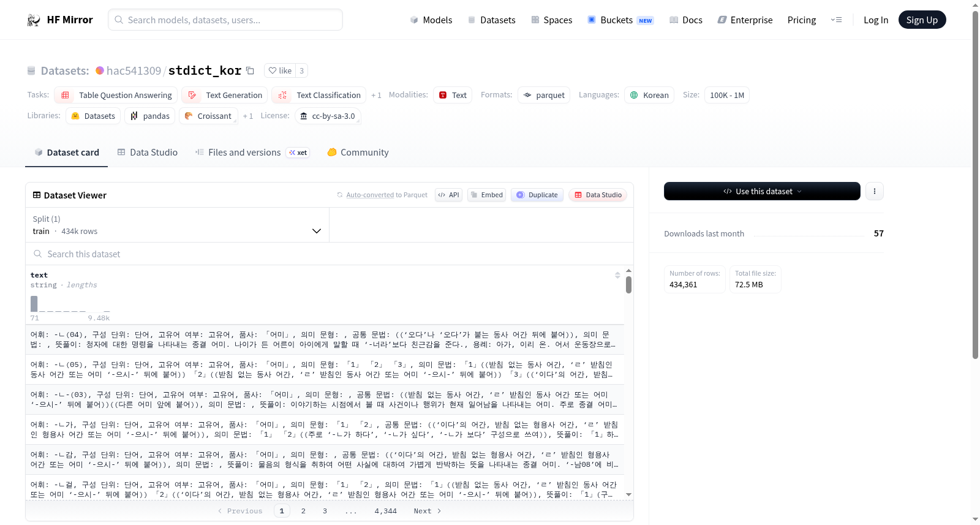Click the main search models field
This screenshot has width=980, height=525.
click(225, 20)
